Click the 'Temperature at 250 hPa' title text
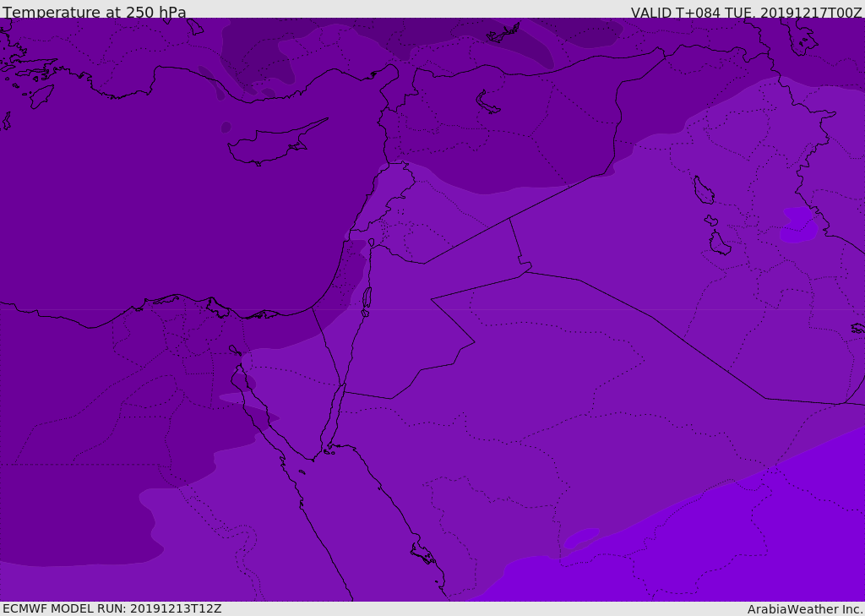The image size is (865, 616). [95, 12]
